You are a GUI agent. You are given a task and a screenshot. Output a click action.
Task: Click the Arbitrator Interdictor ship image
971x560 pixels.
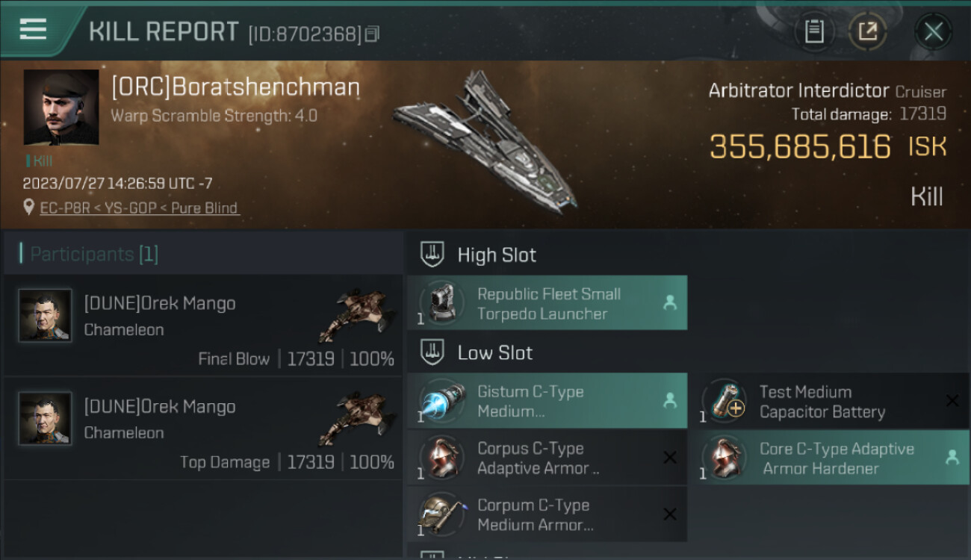[485, 140]
